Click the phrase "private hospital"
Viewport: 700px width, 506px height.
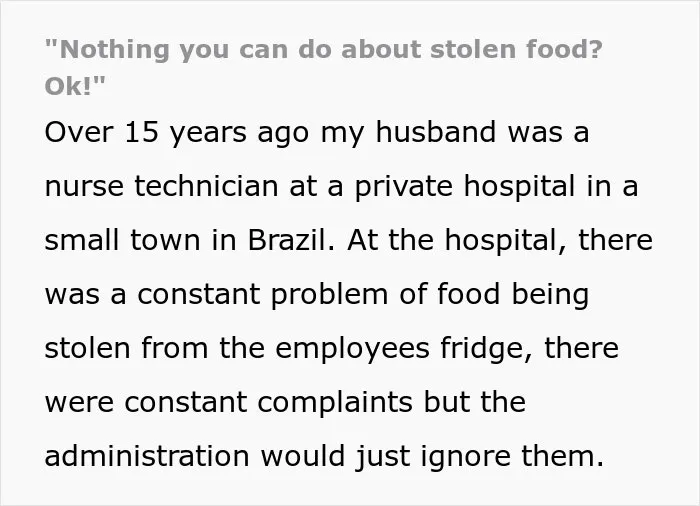click(465, 186)
